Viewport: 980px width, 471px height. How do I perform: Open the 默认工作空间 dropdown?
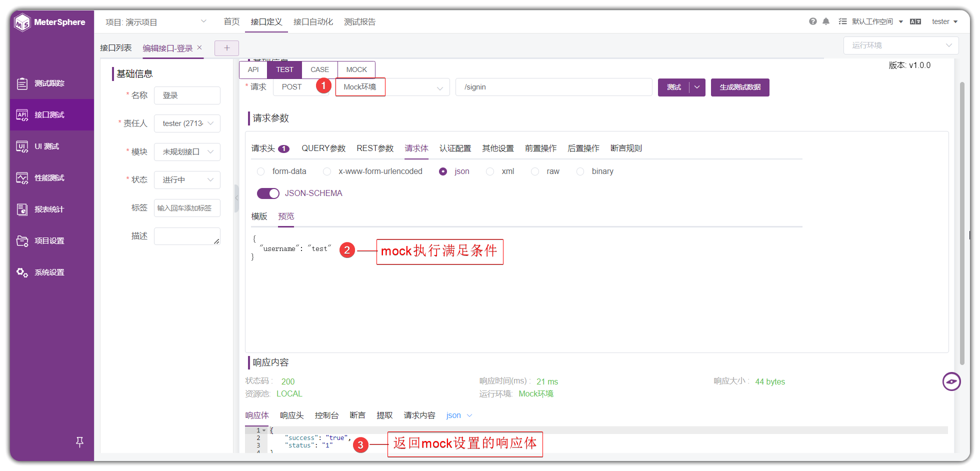pos(877,21)
